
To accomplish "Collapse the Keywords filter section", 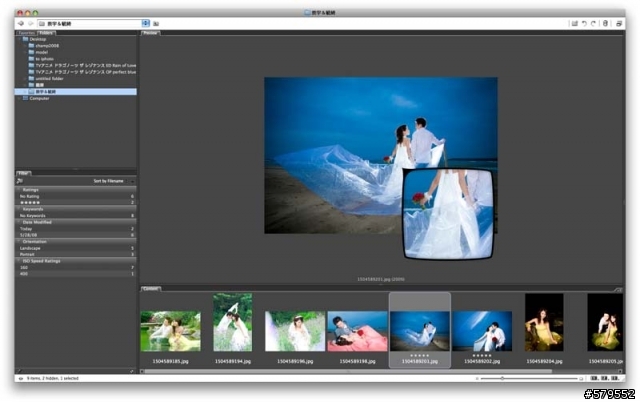I will pyautogui.click(x=19, y=209).
